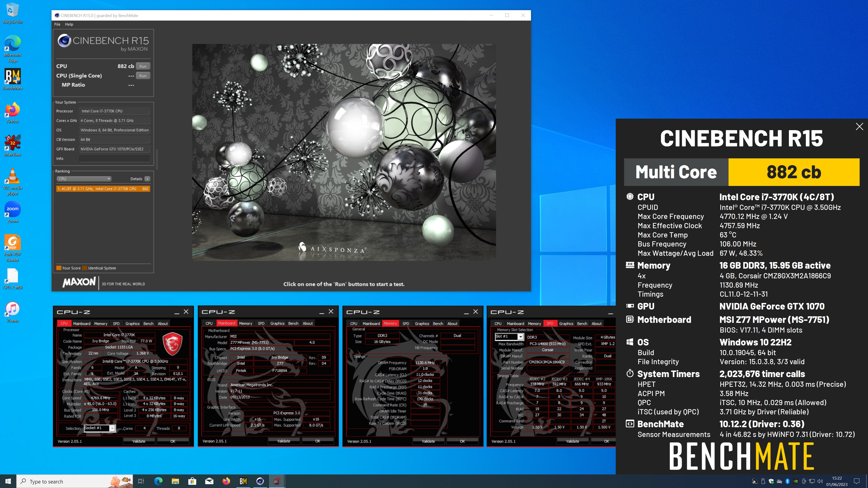The height and width of the screenshot is (488, 868).
Task: Open Microsoft Store from the taskbar
Action: 192,481
